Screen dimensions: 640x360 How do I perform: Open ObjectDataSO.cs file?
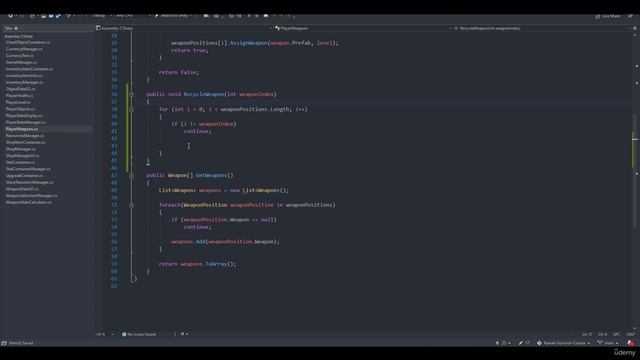point(20,89)
